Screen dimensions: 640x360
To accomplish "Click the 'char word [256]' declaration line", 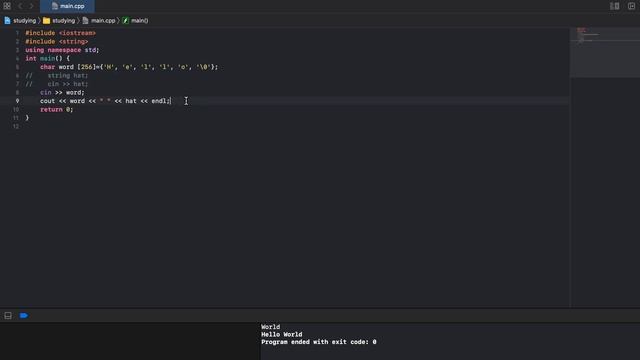I will point(129,67).
